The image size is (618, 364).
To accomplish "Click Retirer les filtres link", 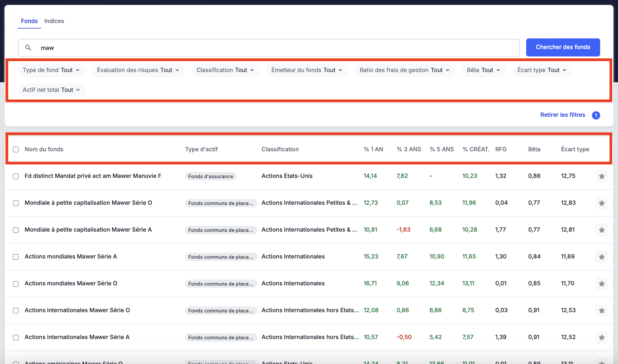I will point(563,115).
